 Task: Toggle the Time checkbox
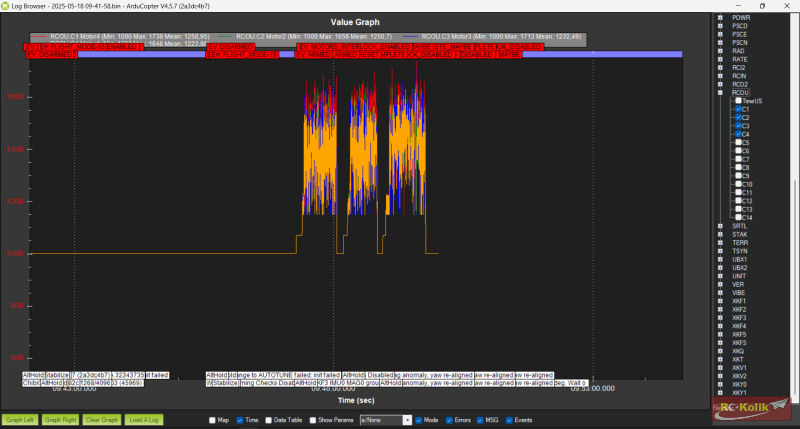pyautogui.click(x=239, y=420)
